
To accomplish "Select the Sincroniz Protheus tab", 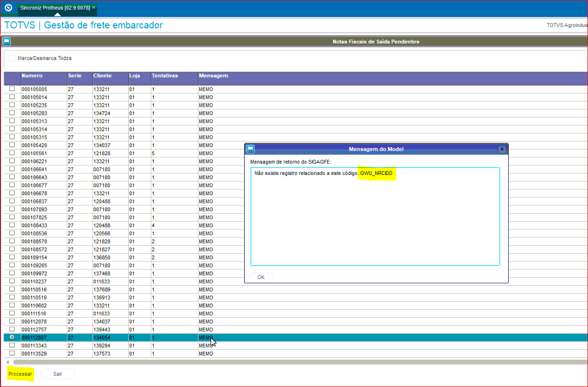I will click(x=55, y=8).
